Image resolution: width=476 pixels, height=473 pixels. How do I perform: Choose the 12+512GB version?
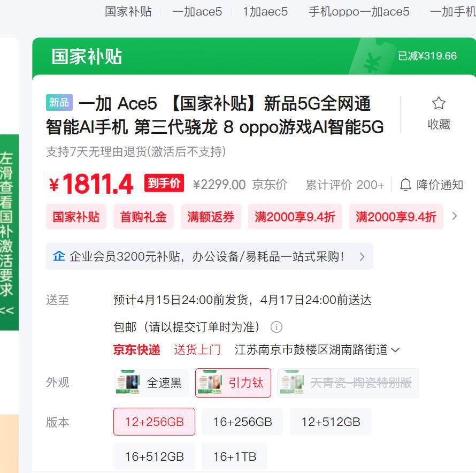tap(331, 422)
